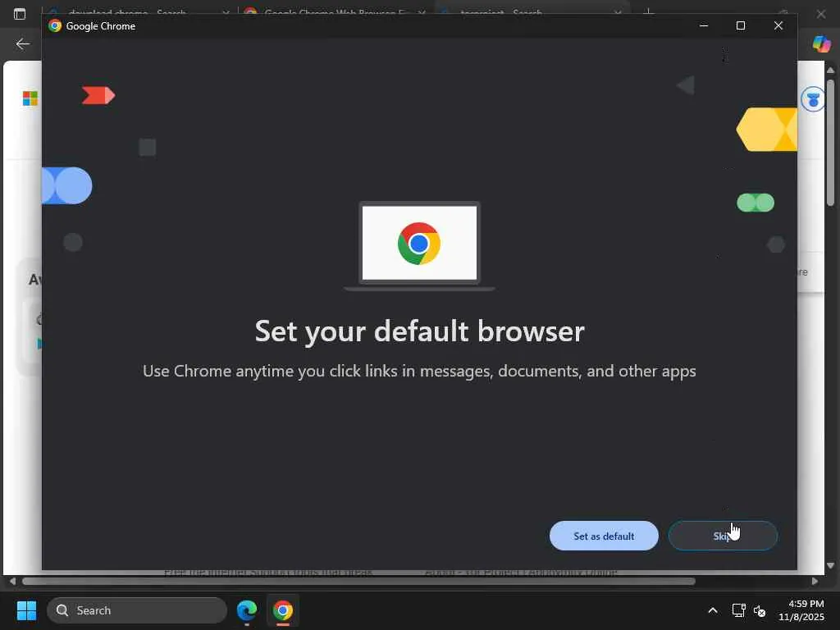Screen dimensions: 840x630
Task: Click the blue chat bubble icon in Edge page
Action: (x=812, y=99)
